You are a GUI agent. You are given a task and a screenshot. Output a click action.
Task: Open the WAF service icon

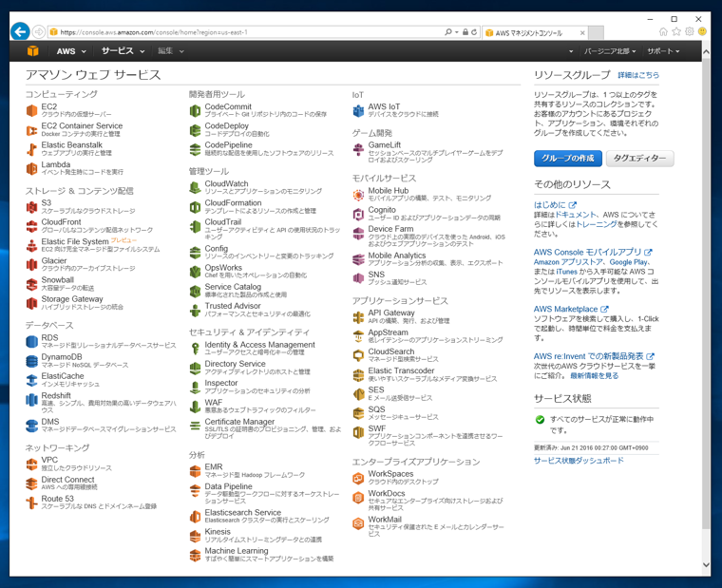click(196, 407)
